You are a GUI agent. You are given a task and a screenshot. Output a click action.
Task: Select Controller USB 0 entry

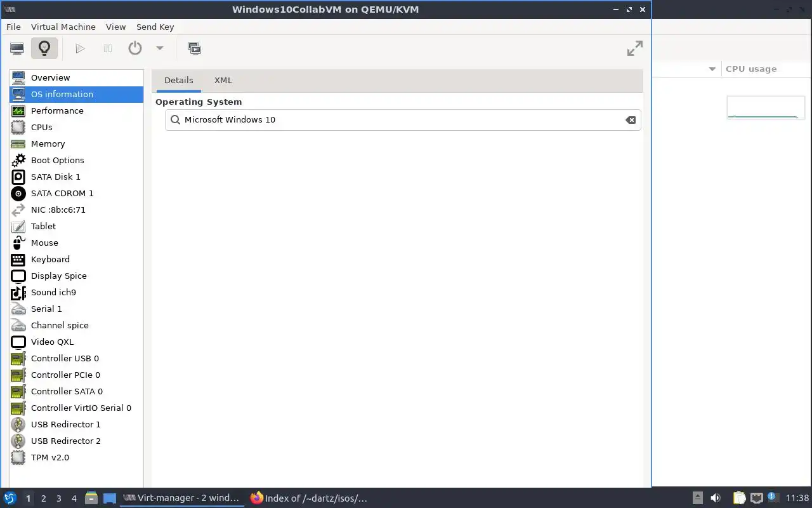pyautogui.click(x=76, y=358)
